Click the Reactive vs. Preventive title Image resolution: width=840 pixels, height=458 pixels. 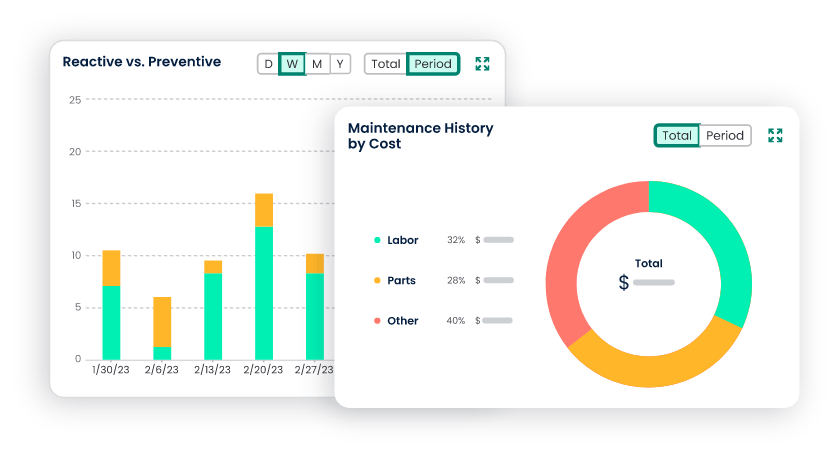pyautogui.click(x=141, y=62)
